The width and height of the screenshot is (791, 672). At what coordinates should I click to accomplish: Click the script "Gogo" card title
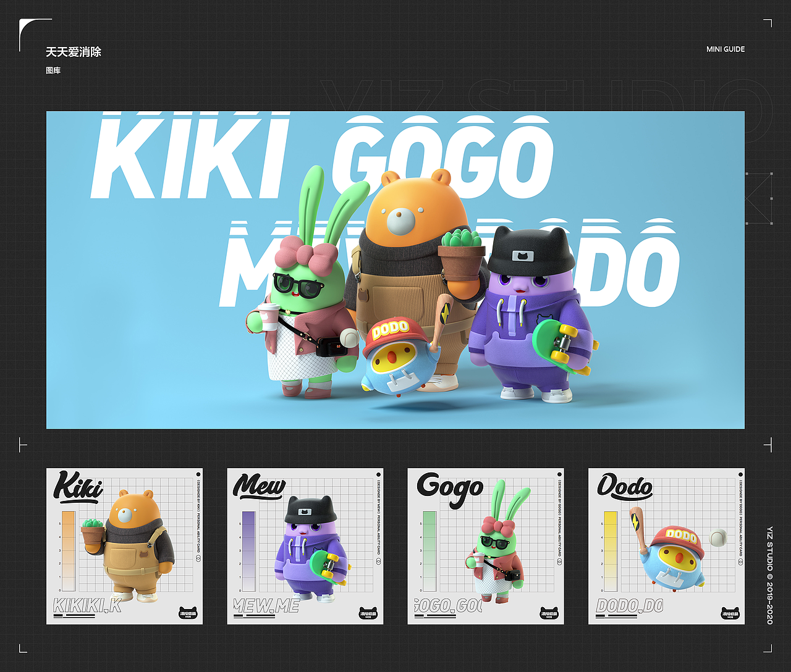[x=450, y=490]
